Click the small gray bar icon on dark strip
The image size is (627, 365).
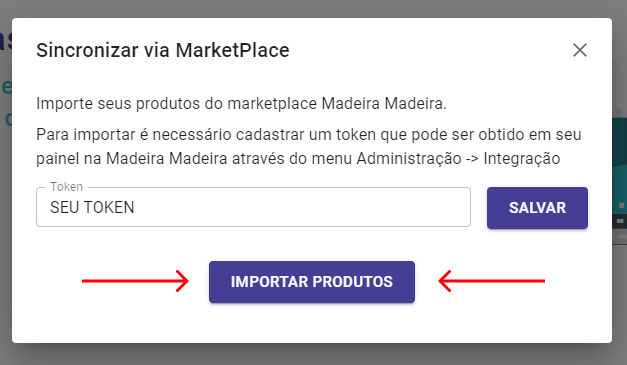coord(620,221)
